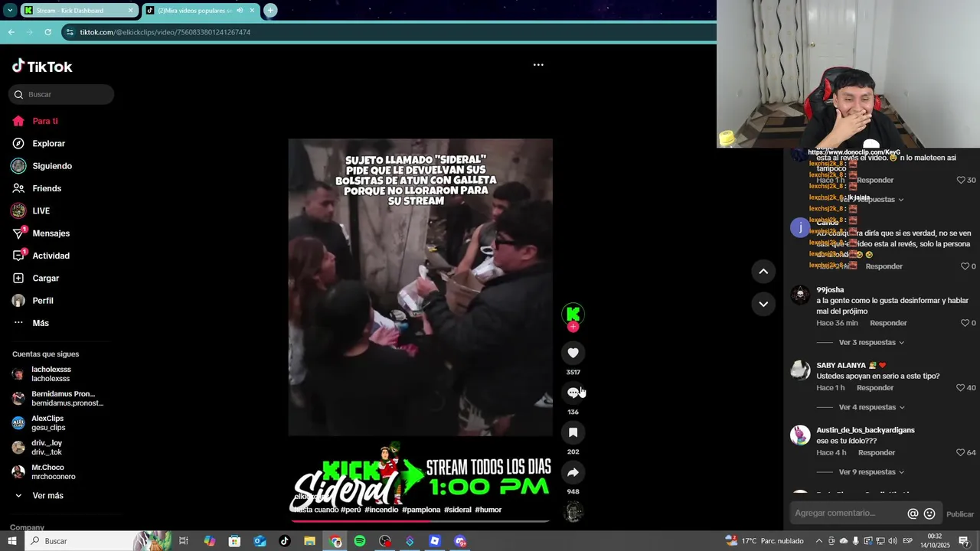Open the #sideral hashtag
This screenshot has width=980, height=551.
coord(458,510)
